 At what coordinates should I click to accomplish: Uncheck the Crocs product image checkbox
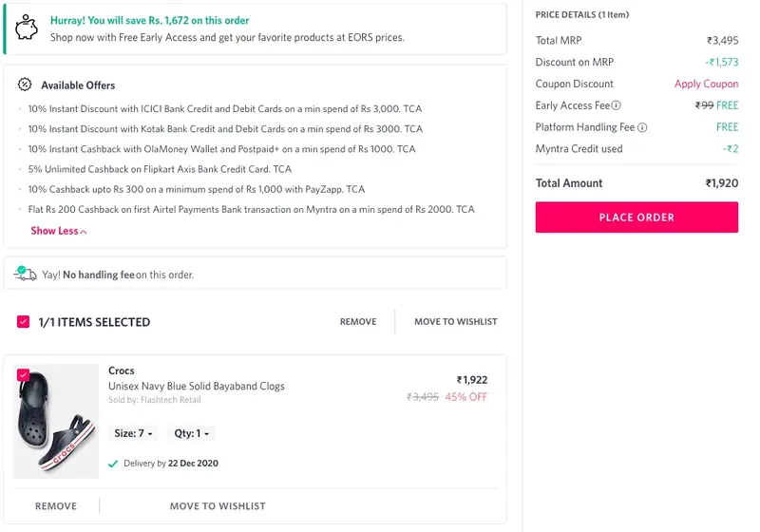(x=24, y=375)
